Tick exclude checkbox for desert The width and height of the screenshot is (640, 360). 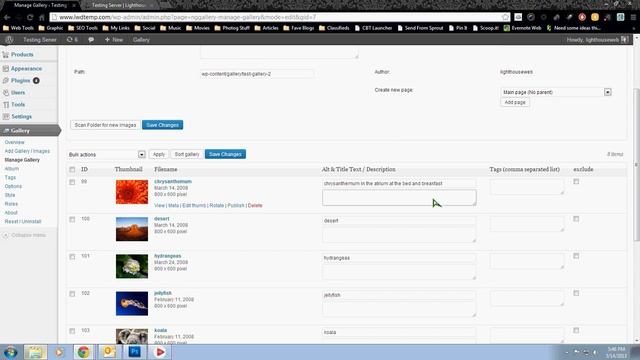tap(576, 219)
